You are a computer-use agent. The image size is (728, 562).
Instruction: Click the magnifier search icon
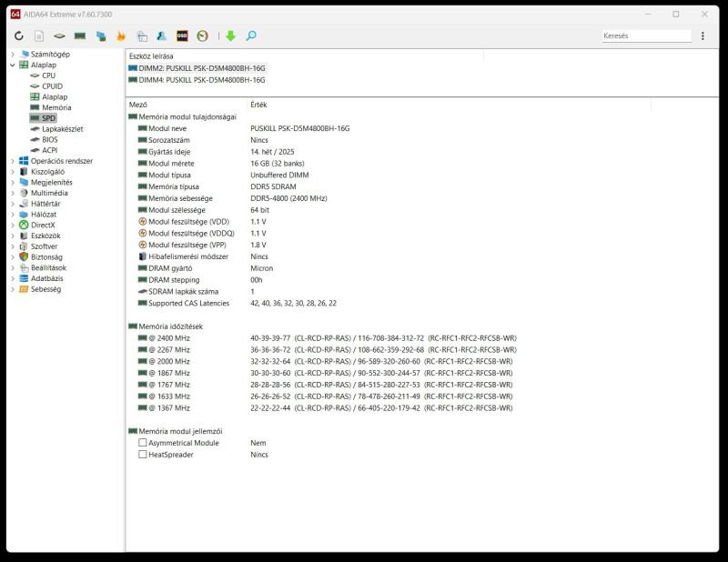pos(251,35)
